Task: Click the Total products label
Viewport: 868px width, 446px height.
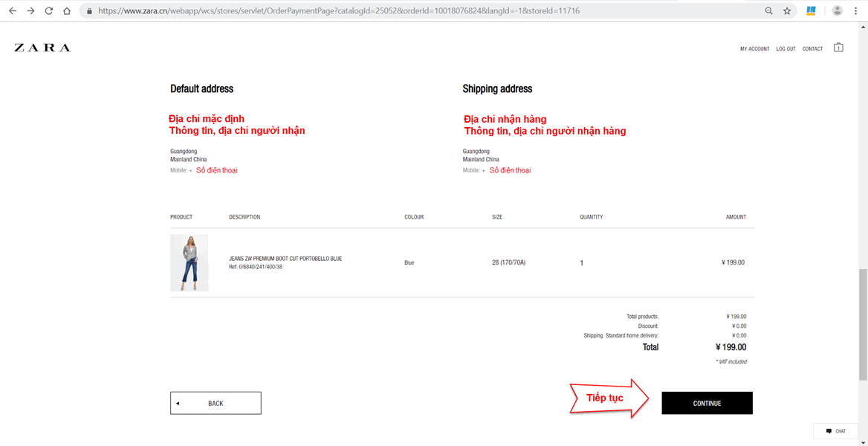Action: tap(643, 317)
